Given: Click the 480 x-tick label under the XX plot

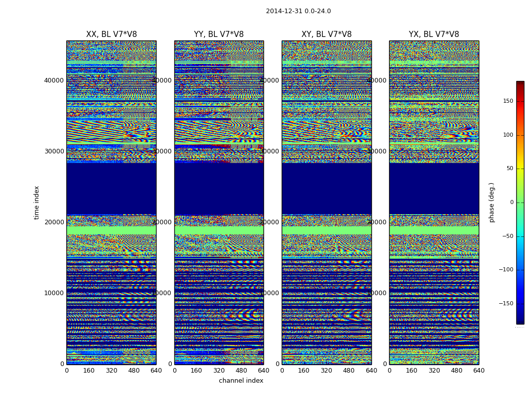Looking at the screenshot, I should click(134, 371).
